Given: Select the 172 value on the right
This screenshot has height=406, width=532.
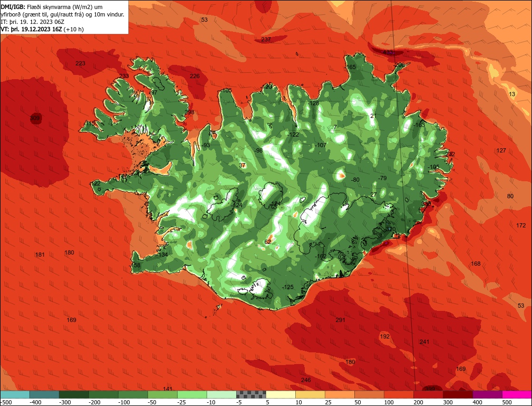Looking at the screenshot, I should click(x=521, y=225).
